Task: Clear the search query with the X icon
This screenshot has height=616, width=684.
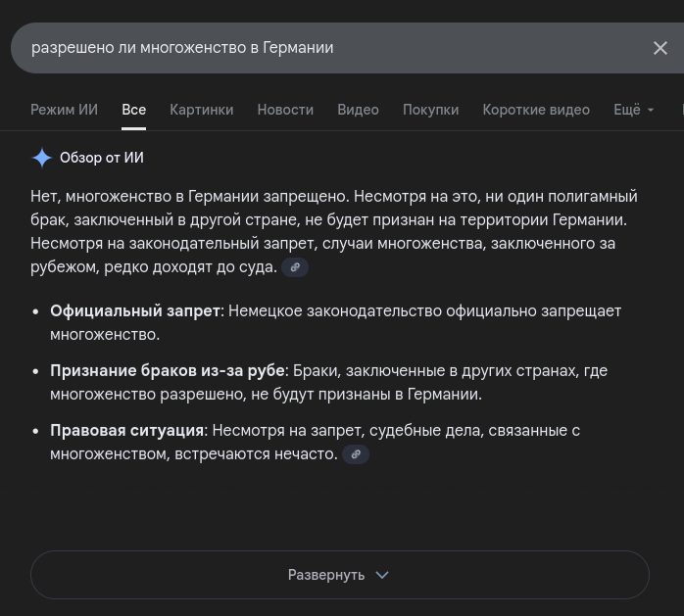Action: (660, 48)
